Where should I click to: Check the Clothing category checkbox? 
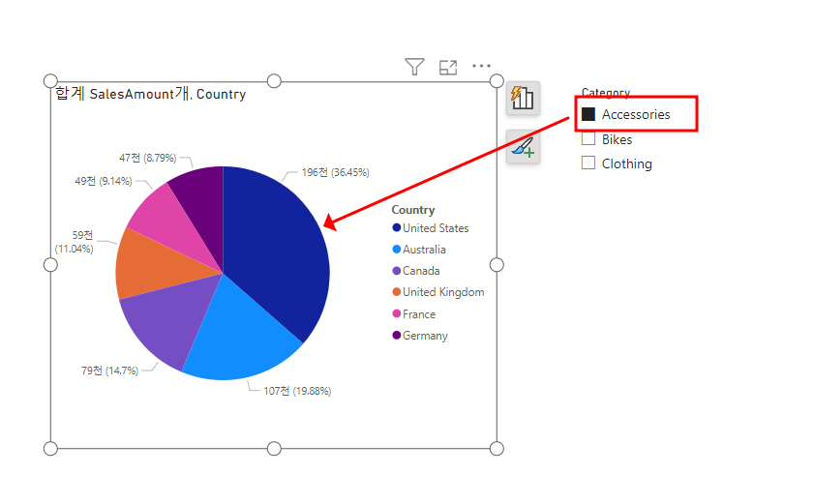[588, 163]
